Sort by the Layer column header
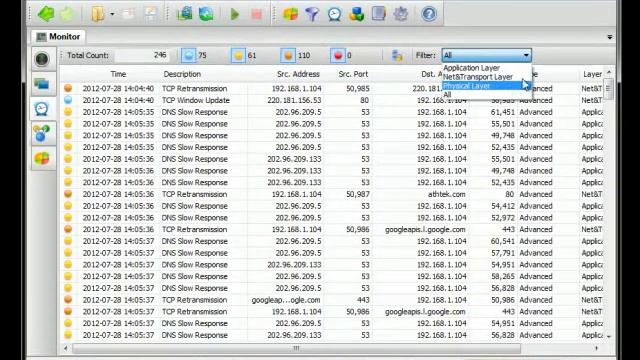This screenshot has height=360, width=640. 592,74
